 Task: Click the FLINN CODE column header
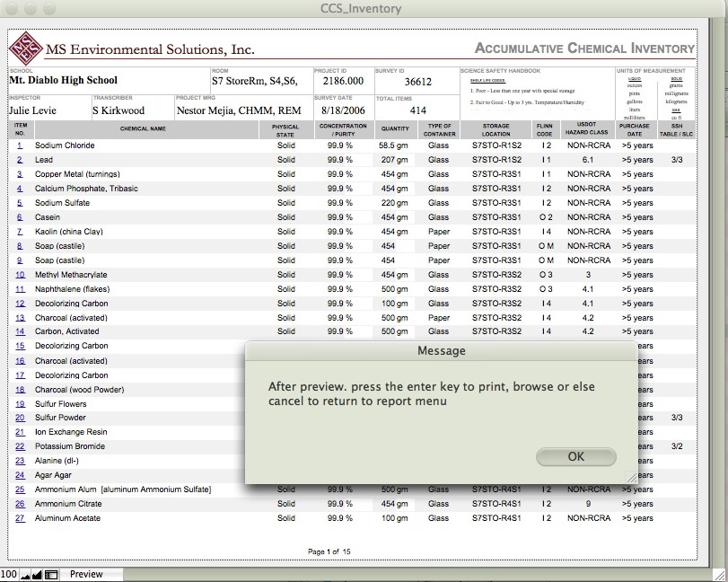[x=545, y=129]
